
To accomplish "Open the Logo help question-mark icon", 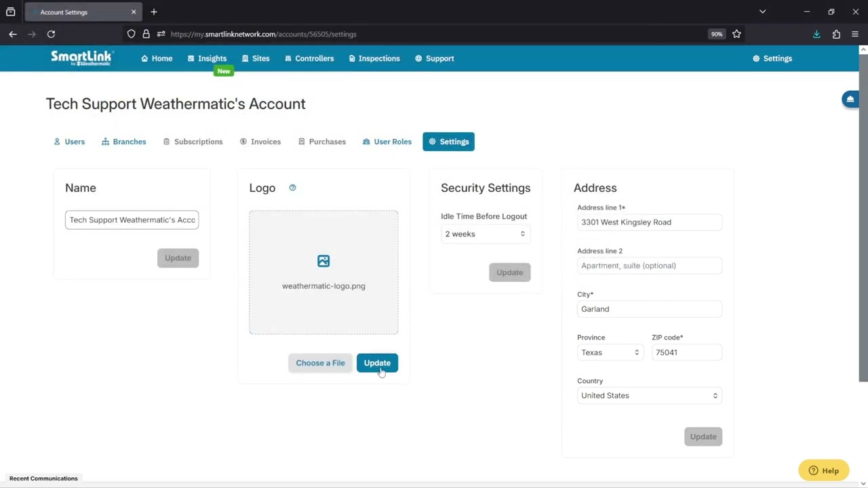I will (292, 188).
